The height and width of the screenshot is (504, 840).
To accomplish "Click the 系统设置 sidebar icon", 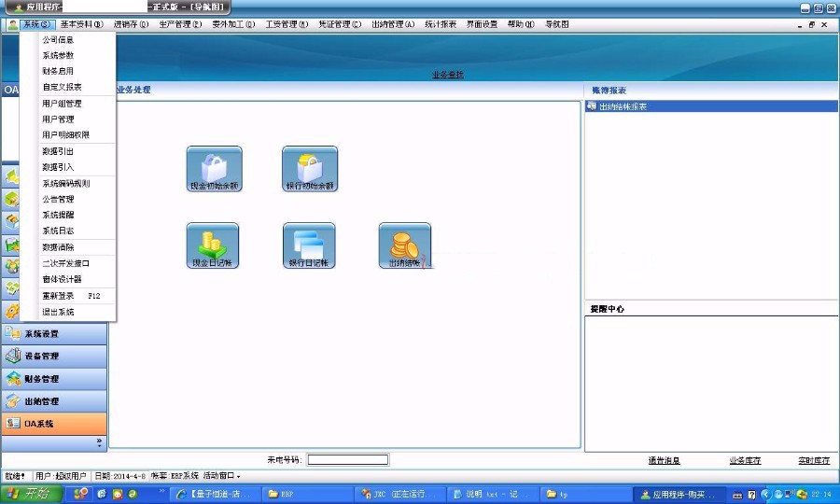I will 12,333.
